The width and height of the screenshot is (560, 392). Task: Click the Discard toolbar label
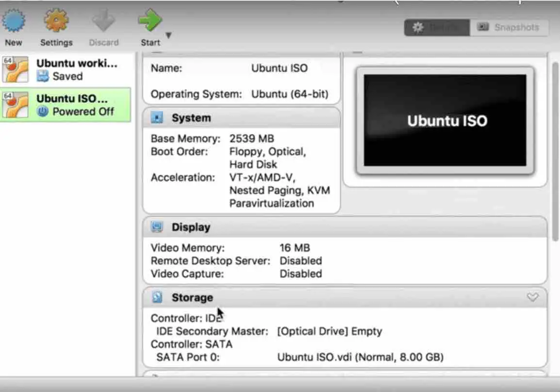104,43
